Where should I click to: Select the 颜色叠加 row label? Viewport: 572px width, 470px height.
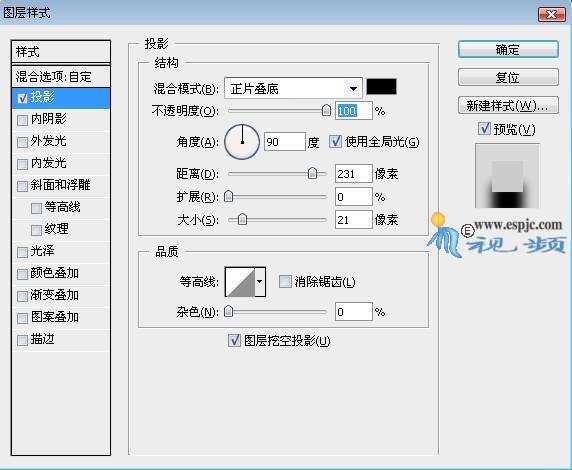pyautogui.click(x=54, y=273)
